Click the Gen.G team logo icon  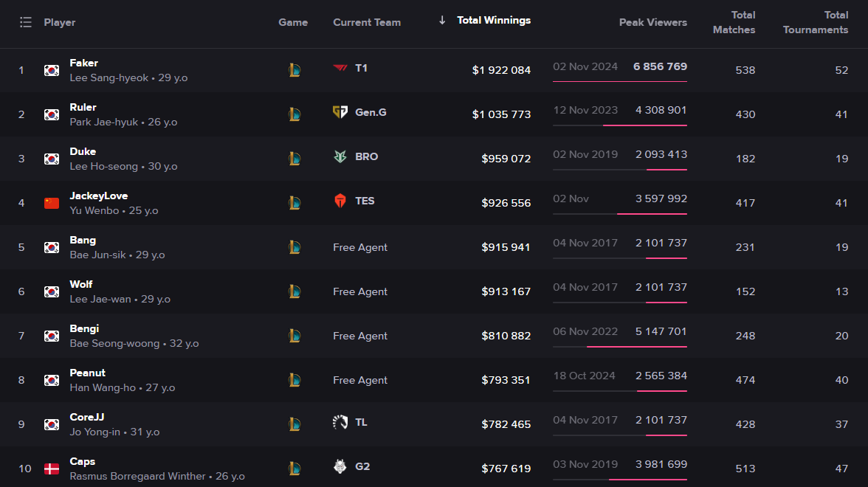pos(340,112)
